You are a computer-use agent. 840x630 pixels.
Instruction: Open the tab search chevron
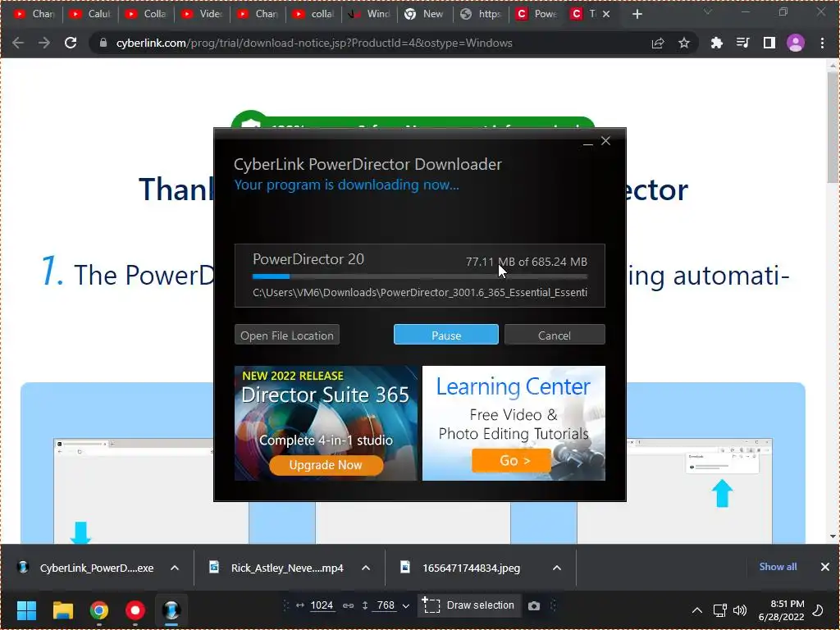[x=708, y=11]
